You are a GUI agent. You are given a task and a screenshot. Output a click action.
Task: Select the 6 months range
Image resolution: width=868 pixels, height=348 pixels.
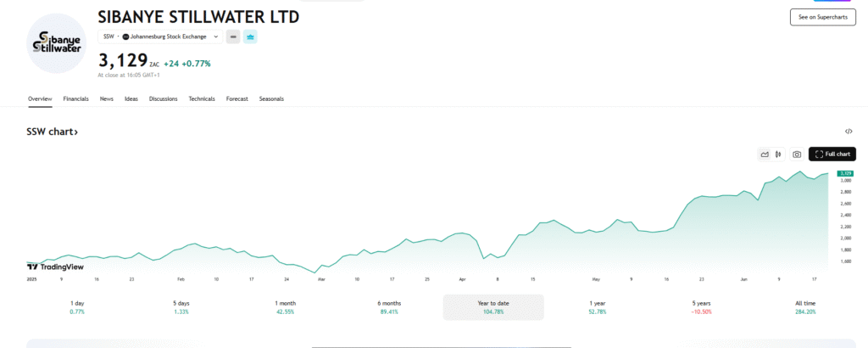coord(390,307)
